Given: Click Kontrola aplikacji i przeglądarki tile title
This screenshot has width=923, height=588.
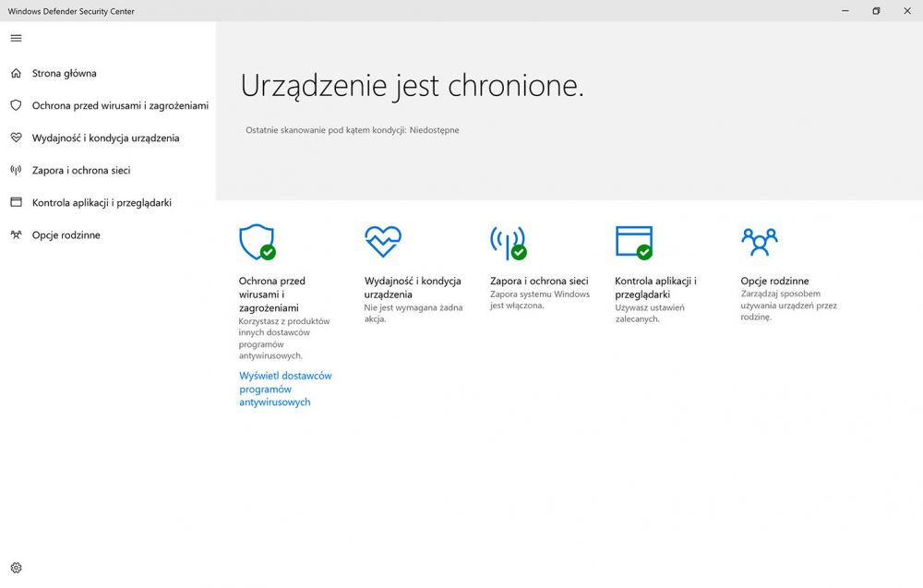Looking at the screenshot, I should click(x=655, y=287).
